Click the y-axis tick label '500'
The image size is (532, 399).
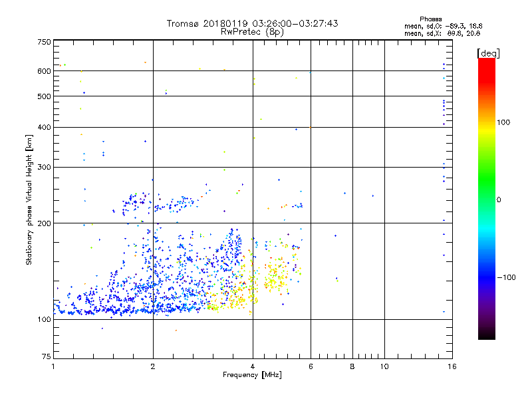click(x=44, y=96)
